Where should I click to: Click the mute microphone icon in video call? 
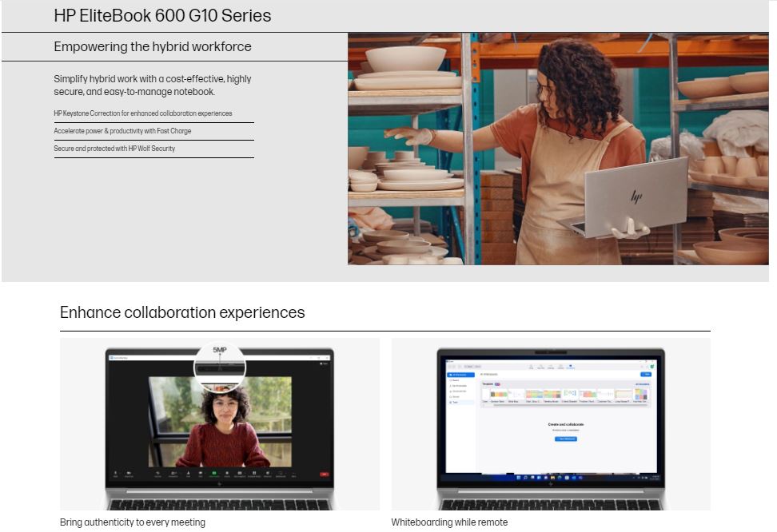pos(116,474)
